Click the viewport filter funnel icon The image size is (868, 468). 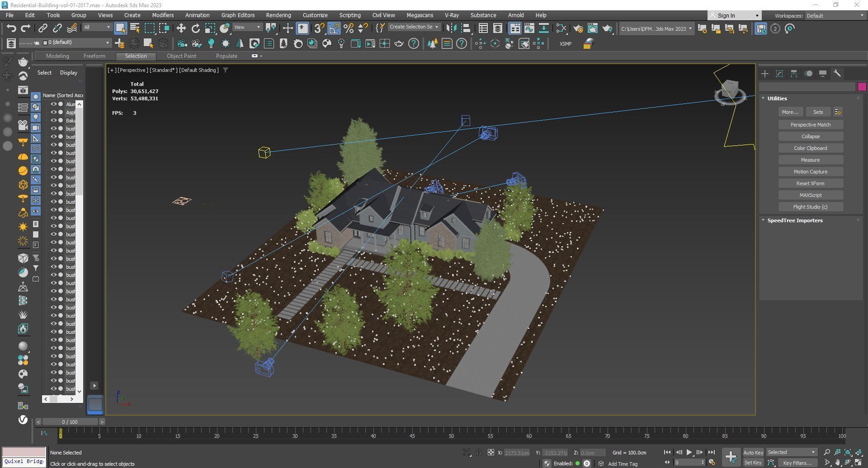pyautogui.click(x=225, y=70)
